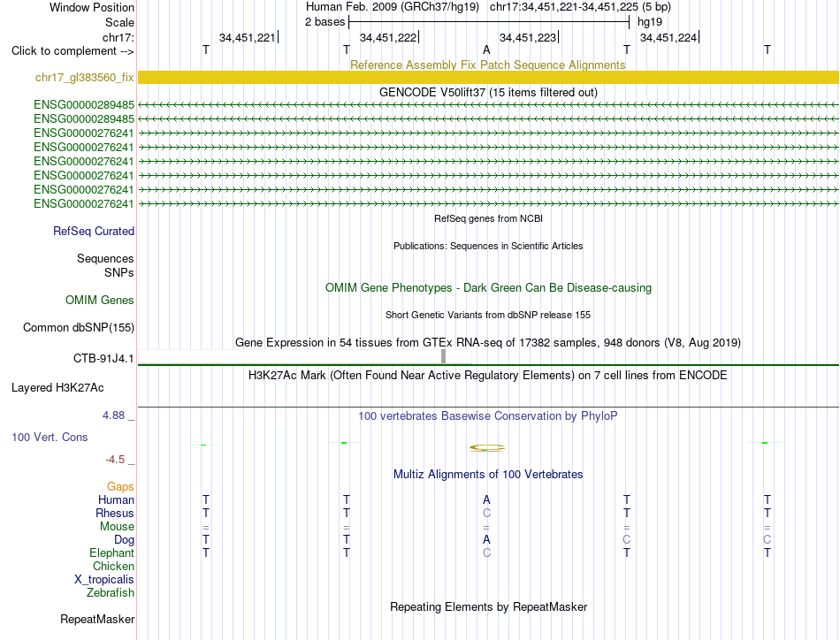Open the GTEx Gene Expression in 54 tissues title
Image resolution: width=840 pixels, height=640 pixels.
pos(488,343)
